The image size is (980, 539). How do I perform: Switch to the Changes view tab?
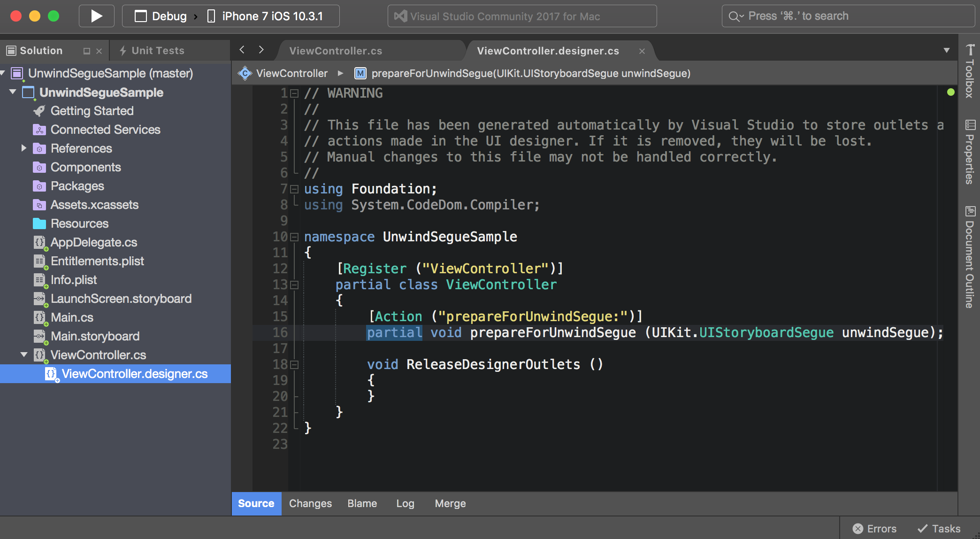(310, 503)
